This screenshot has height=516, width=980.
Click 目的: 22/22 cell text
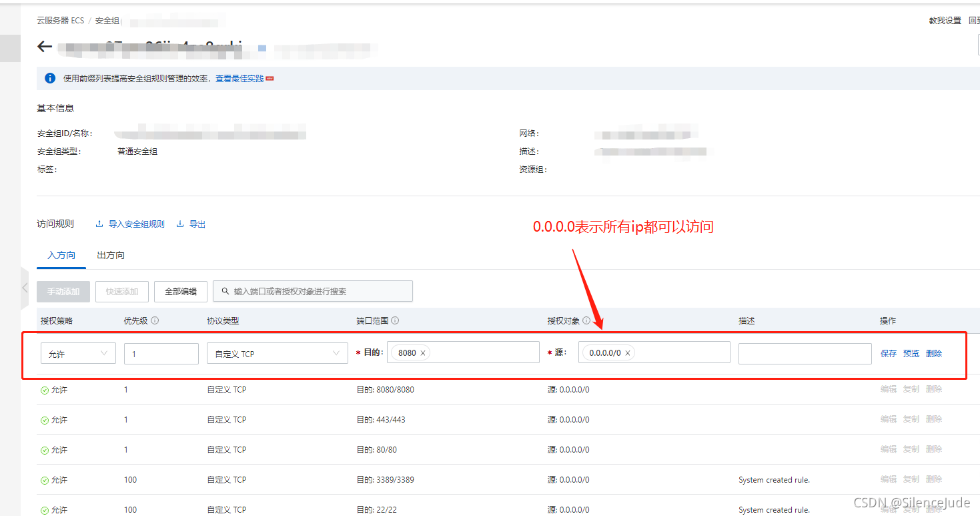(x=377, y=510)
